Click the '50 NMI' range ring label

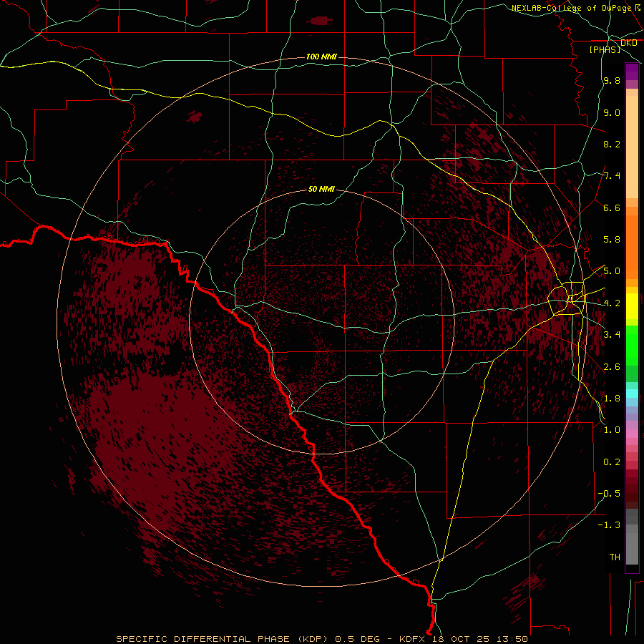click(x=321, y=190)
